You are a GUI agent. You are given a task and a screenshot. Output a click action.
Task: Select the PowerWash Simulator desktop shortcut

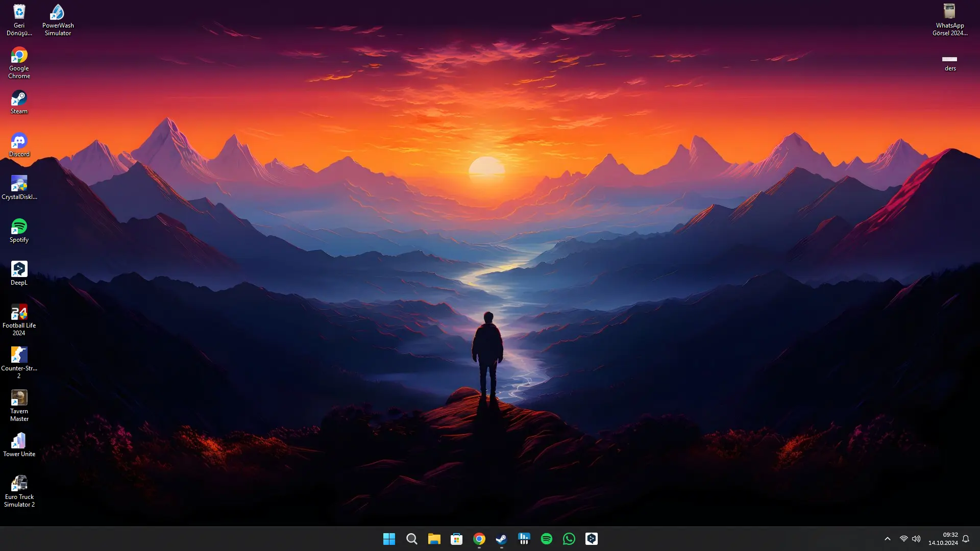(58, 20)
